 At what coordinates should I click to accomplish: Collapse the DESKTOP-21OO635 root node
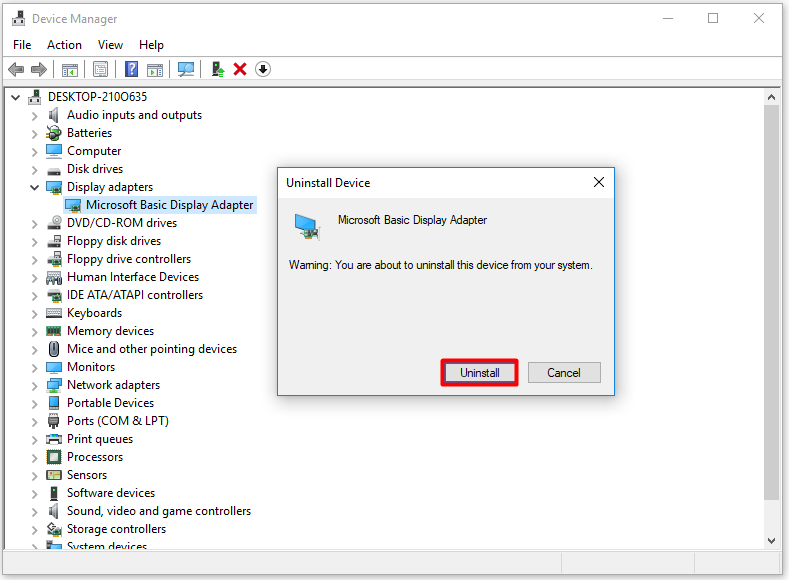(x=16, y=97)
